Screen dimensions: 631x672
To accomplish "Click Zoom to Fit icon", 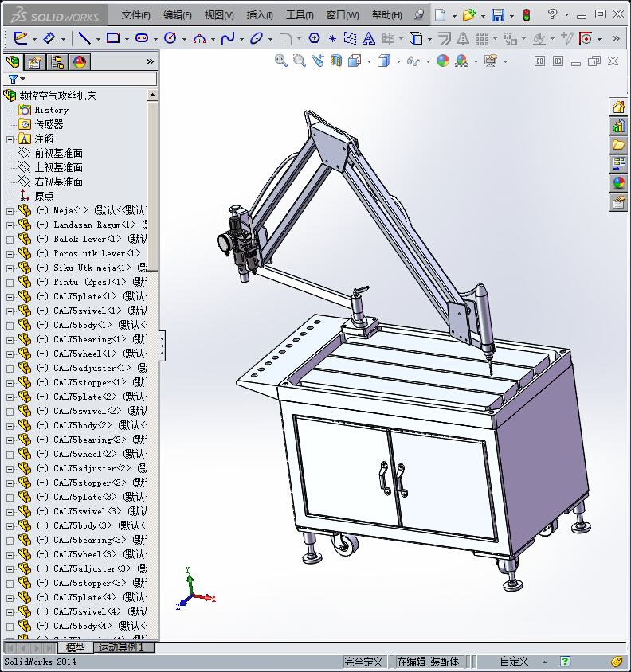I will (281, 61).
